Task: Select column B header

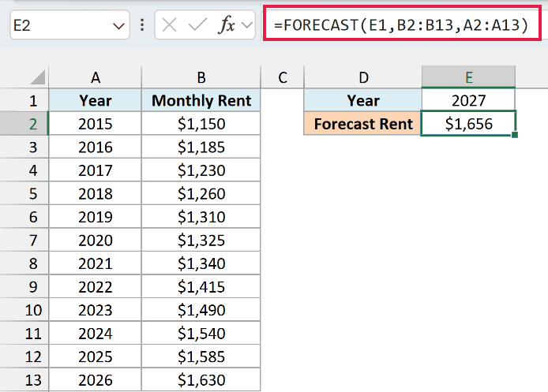Action: 201,77
